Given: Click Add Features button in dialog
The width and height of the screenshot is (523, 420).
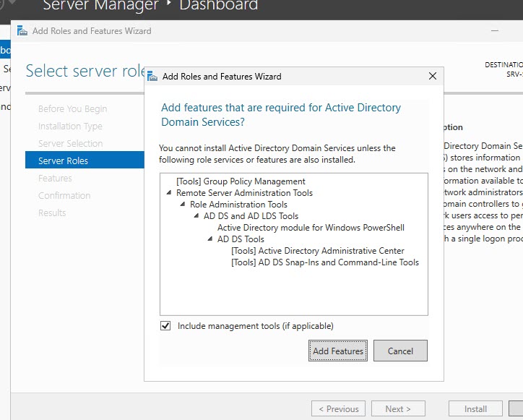Looking at the screenshot, I should [x=338, y=351].
